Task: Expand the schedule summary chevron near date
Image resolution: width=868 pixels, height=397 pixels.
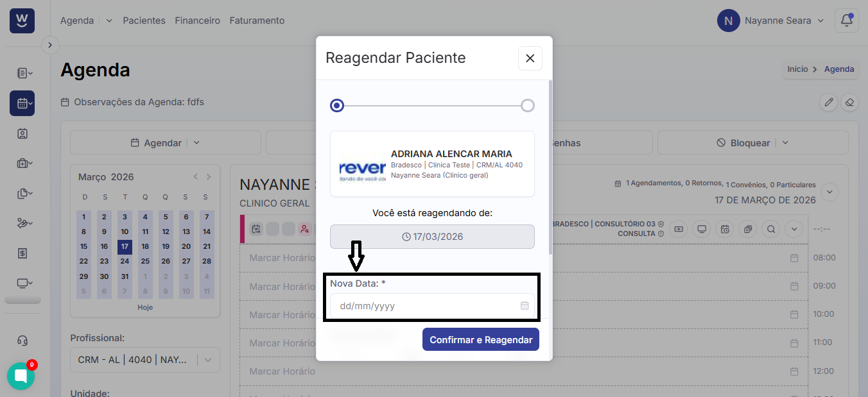Action: (x=829, y=191)
